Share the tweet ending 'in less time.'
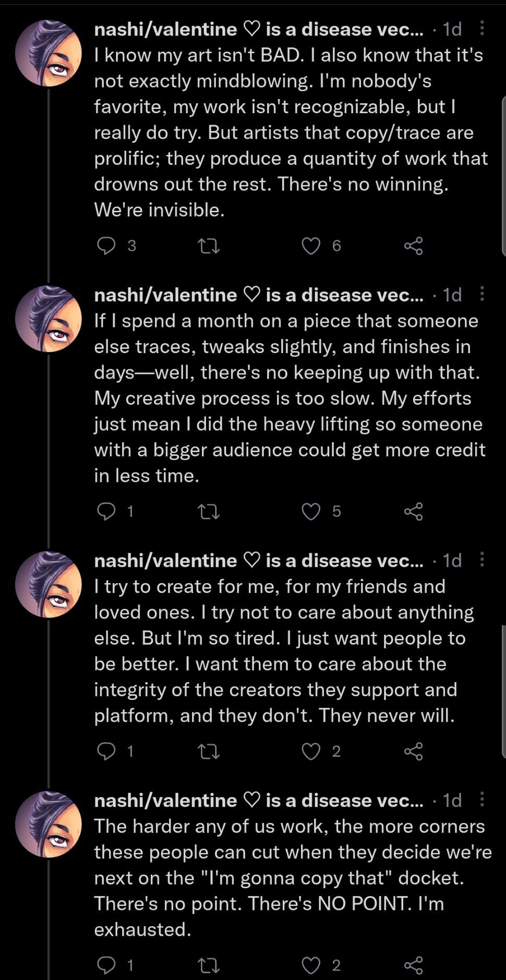The image size is (506, 980). (413, 511)
